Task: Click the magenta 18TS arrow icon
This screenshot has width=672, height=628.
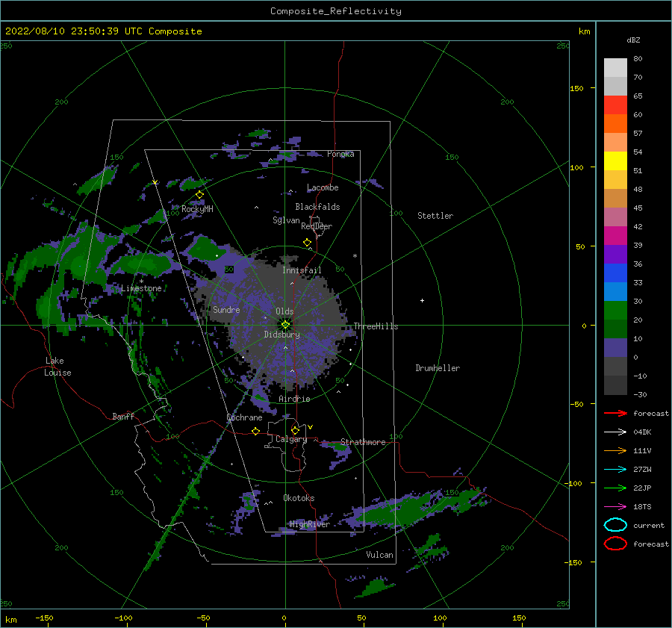Action: click(615, 507)
